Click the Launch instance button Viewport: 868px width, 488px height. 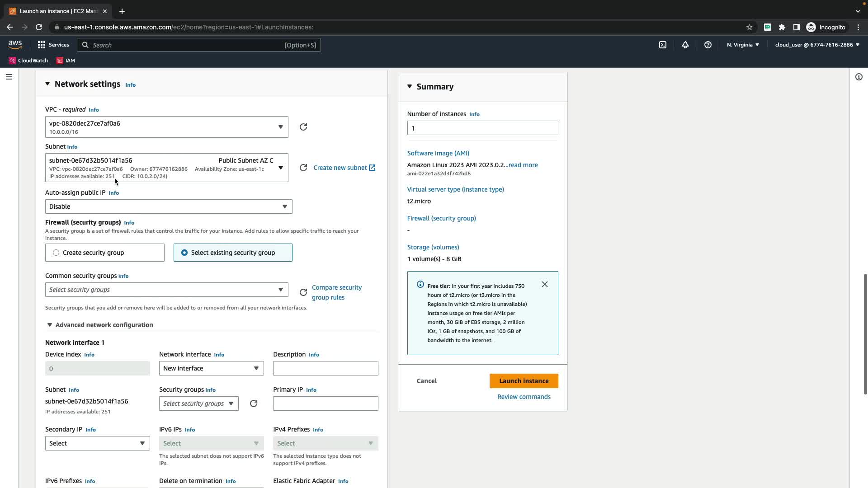(x=524, y=381)
